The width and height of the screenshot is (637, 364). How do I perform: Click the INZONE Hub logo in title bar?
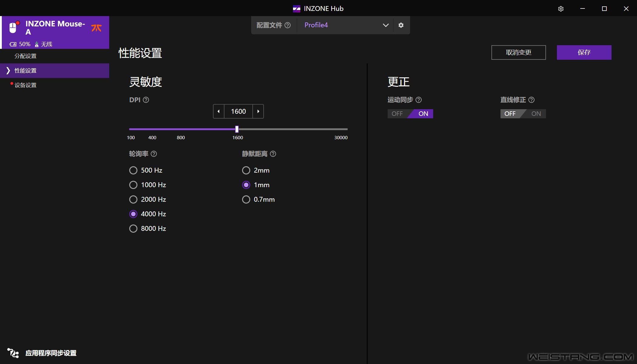(x=296, y=9)
